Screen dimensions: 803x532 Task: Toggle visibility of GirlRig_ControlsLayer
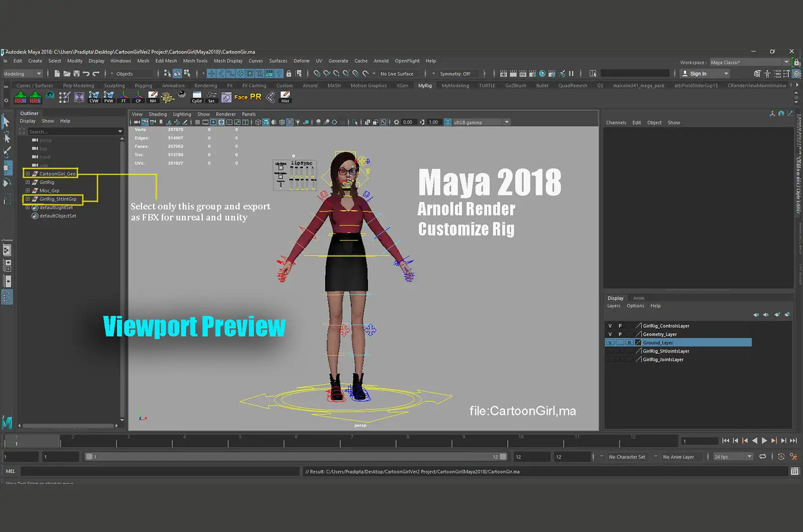(x=610, y=326)
